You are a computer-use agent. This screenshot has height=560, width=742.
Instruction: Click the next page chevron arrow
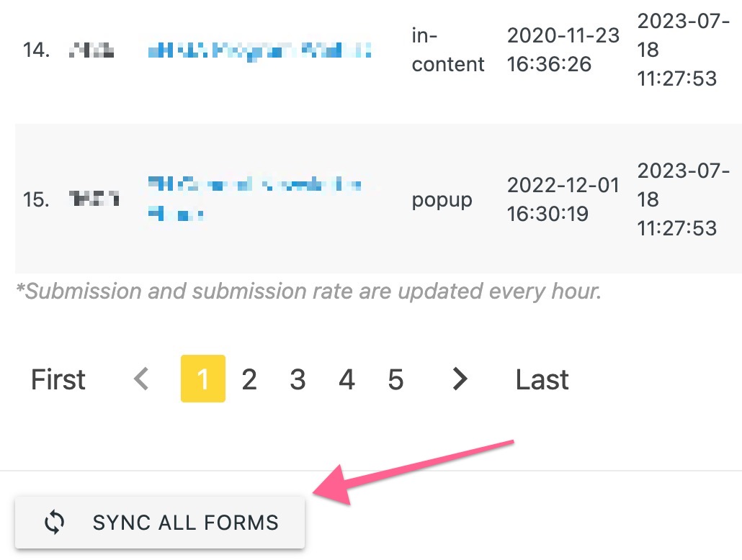(x=460, y=379)
